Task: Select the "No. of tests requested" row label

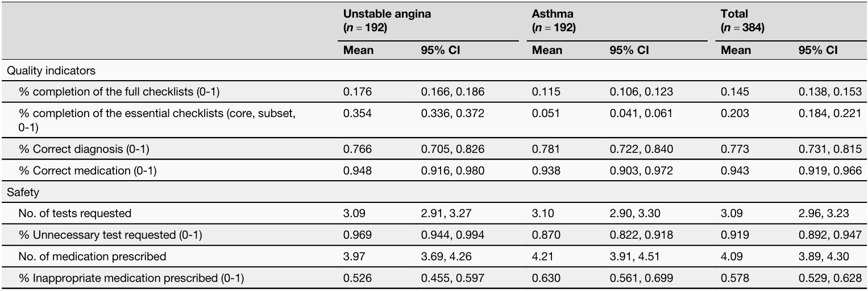Action: [75, 214]
